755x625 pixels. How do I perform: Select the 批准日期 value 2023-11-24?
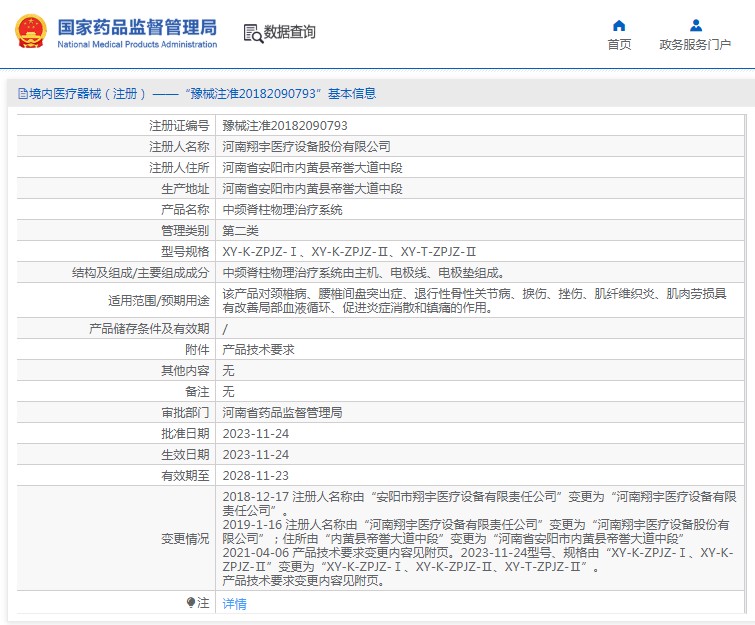[x=256, y=433]
